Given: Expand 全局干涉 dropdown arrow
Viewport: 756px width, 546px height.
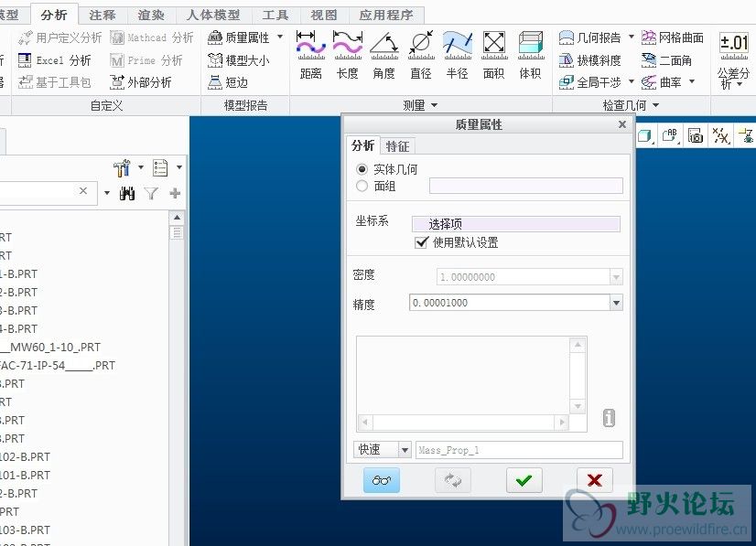Looking at the screenshot, I should click(x=632, y=81).
